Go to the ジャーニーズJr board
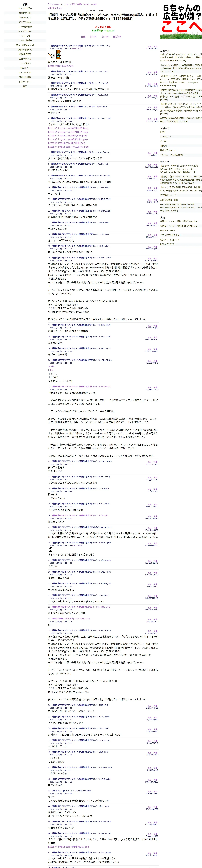The image size is (202, 868). (x=25, y=36)
